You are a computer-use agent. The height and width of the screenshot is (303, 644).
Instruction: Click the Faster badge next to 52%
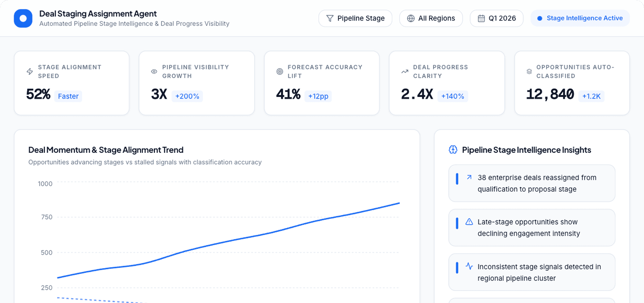(68, 96)
